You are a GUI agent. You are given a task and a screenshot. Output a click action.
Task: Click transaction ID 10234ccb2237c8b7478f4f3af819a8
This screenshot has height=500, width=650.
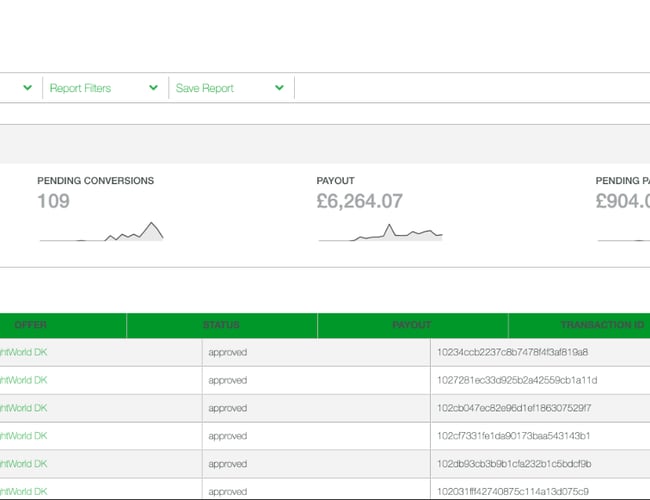512,352
